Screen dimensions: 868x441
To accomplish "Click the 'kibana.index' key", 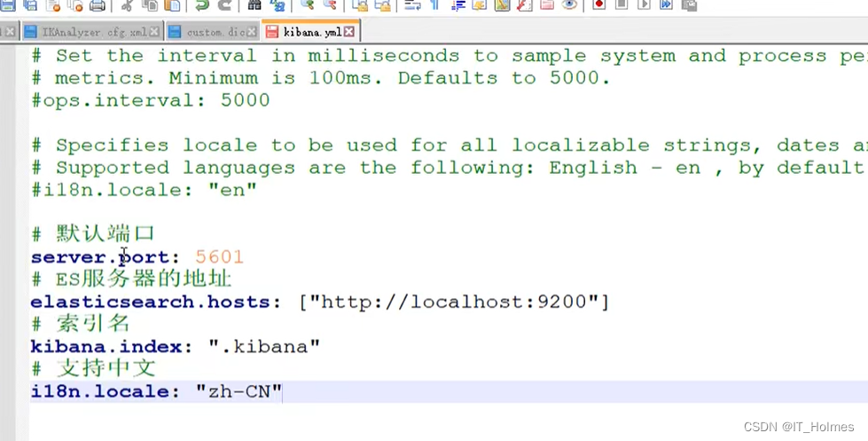I will coord(106,347).
